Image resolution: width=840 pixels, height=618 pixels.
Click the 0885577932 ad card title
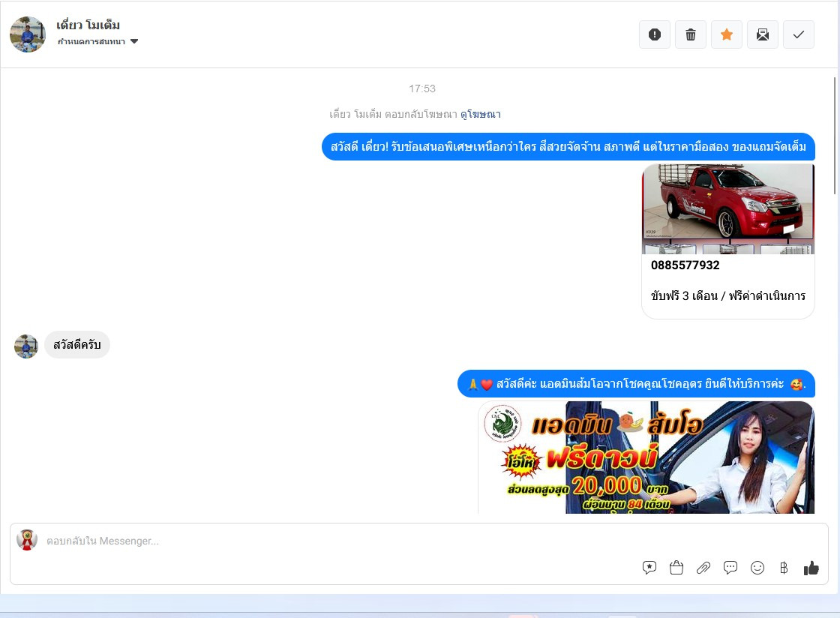tap(685, 265)
